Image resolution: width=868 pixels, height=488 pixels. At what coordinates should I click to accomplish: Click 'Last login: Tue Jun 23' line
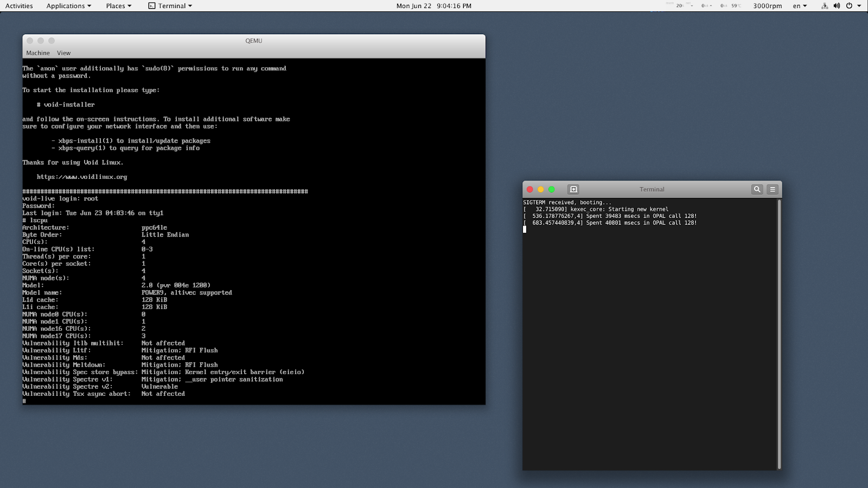point(93,213)
